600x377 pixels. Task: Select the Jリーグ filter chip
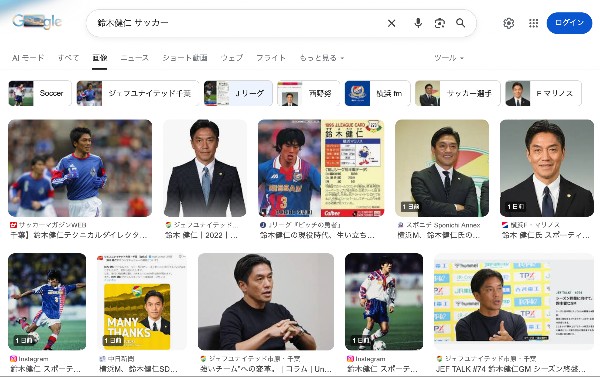click(x=238, y=93)
